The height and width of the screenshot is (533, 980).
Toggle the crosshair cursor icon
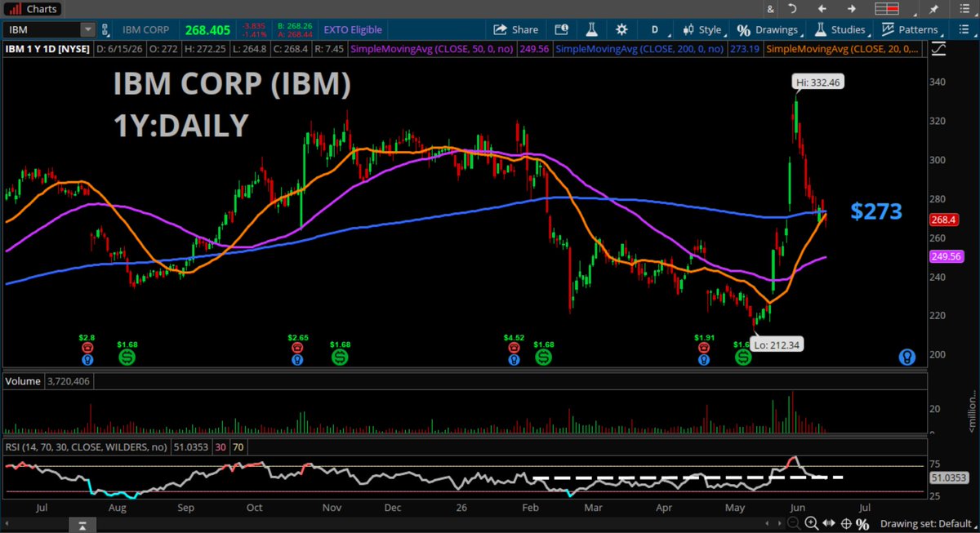[846, 523]
